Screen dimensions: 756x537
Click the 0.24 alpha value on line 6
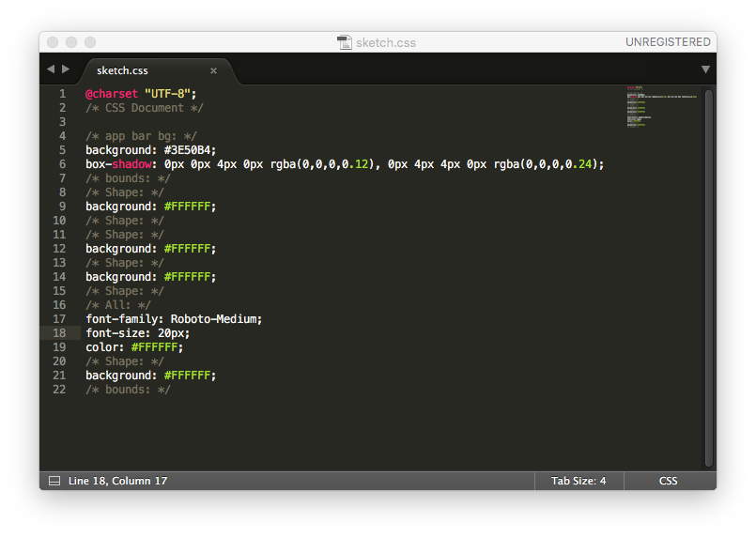point(579,164)
